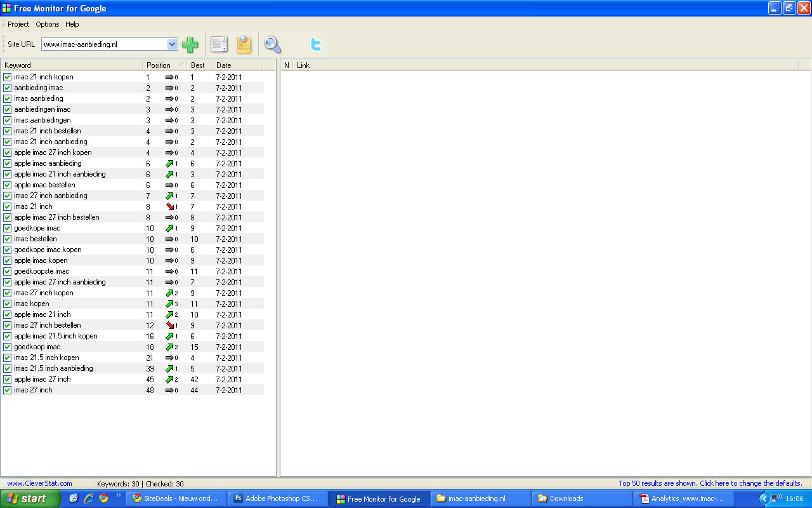Toggle checkbox for 'goedkope imac'

[x=8, y=228]
